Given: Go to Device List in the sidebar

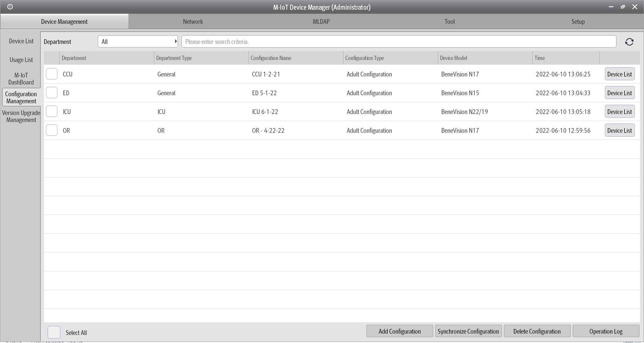Looking at the screenshot, I should (x=21, y=41).
